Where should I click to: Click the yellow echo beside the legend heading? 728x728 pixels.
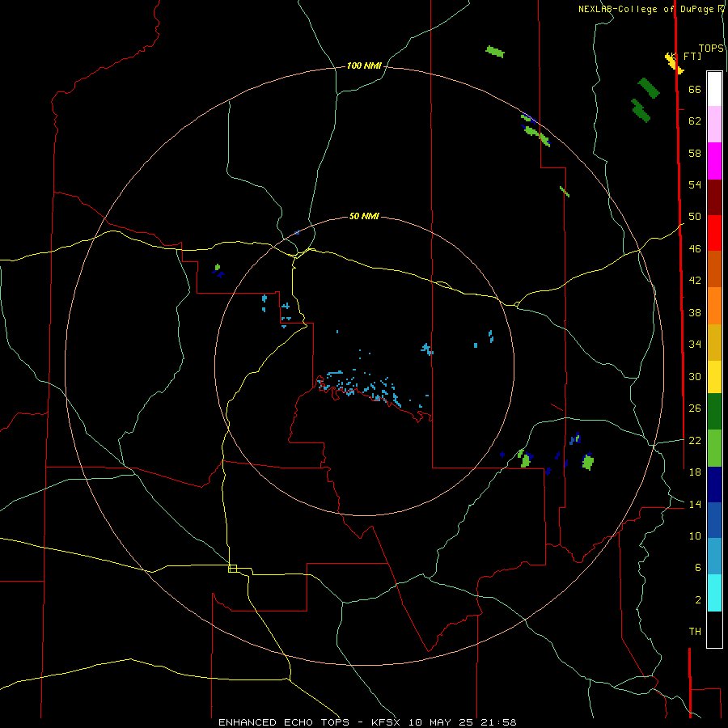pos(675,62)
